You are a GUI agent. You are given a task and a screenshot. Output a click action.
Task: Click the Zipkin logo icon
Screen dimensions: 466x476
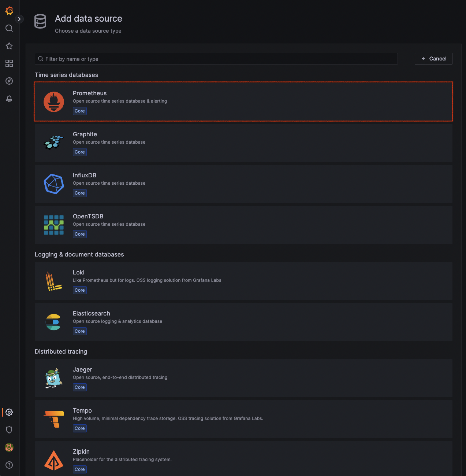click(54, 460)
